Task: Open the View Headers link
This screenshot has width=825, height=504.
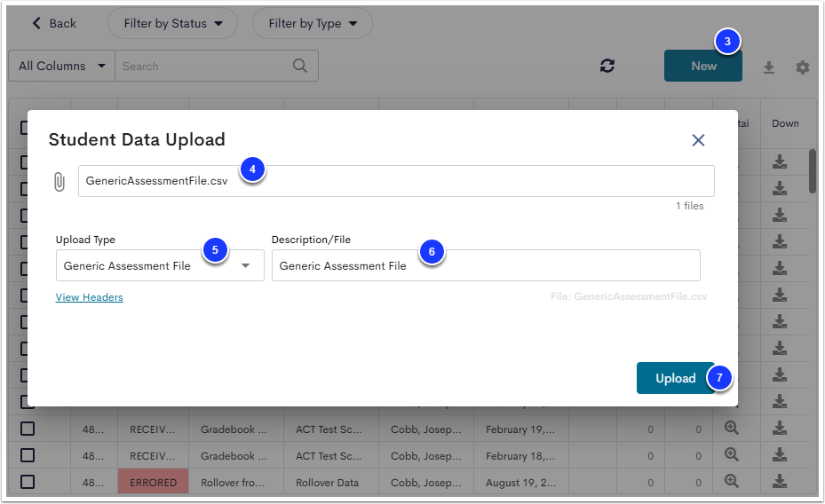Action: 90,297
